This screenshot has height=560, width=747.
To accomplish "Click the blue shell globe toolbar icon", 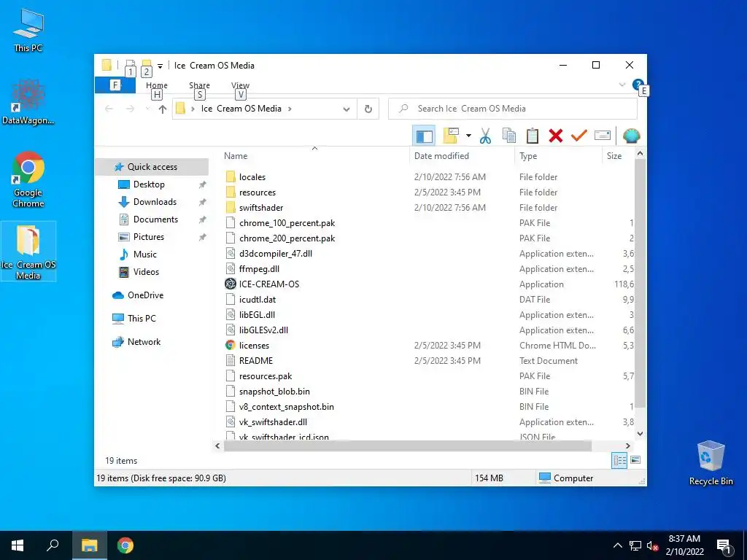I will tap(631, 136).
